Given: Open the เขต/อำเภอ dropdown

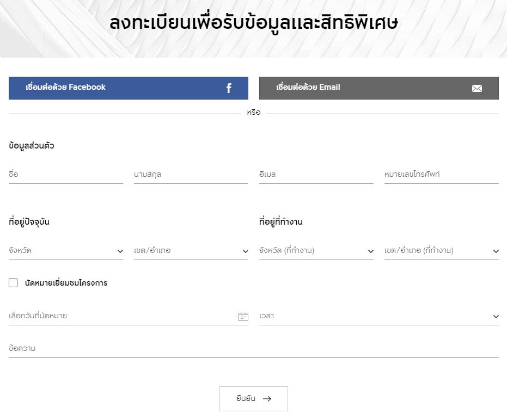Looking at the screenshot, I should pos(191,251).
